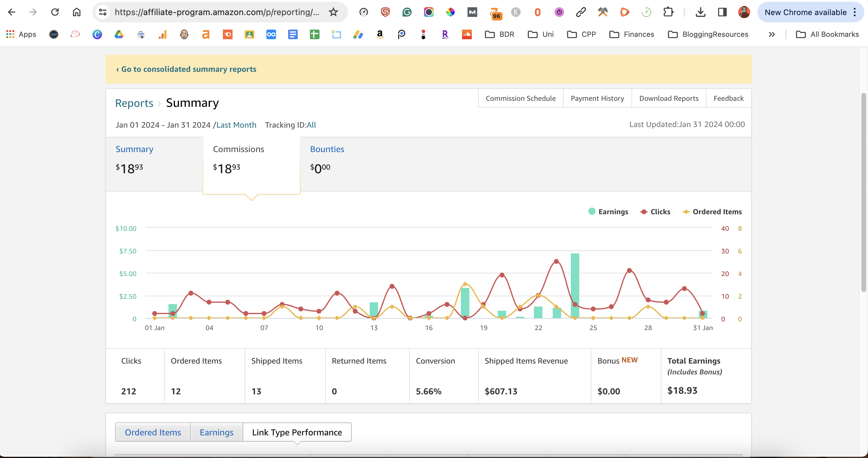This screenshot has height=458, width=868.
Task: Toggle Earnings series in chart legend
Action: (x=608, y=212)
